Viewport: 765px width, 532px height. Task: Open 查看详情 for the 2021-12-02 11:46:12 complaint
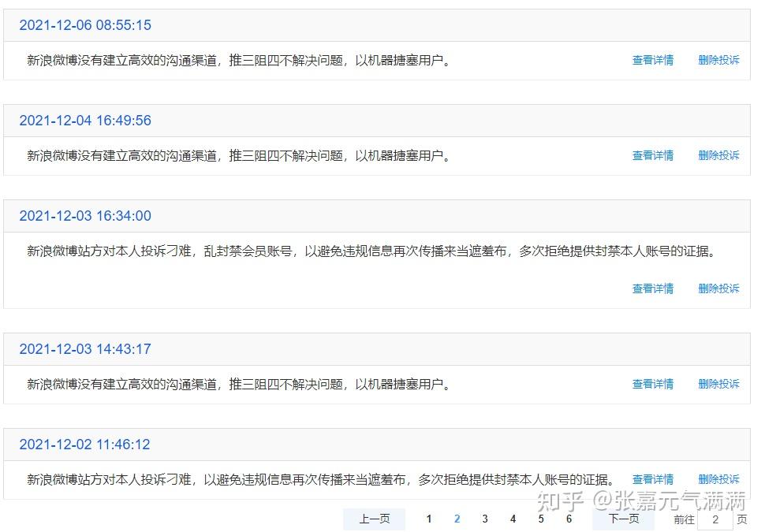[x=652, y=479]
